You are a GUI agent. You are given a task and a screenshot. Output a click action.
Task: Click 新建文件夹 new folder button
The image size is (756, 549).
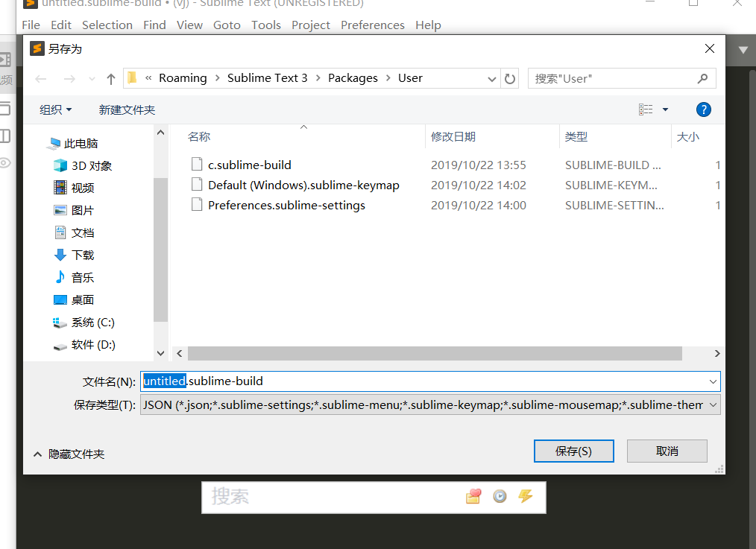point(127,110)
